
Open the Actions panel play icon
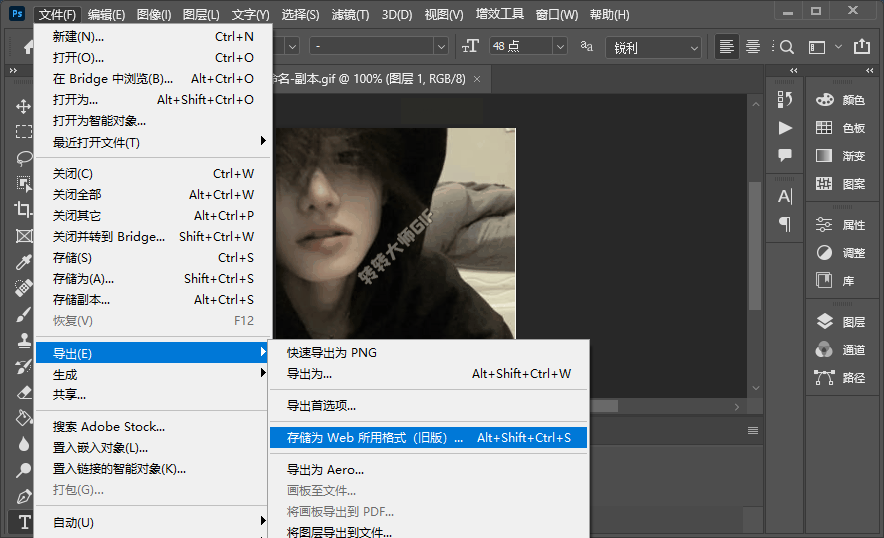785,128
